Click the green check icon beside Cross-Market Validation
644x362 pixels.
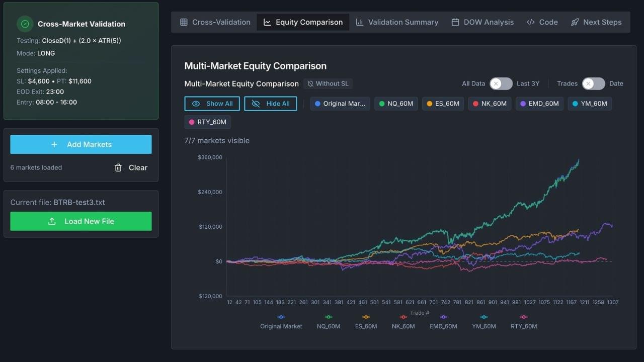point(25,24)
